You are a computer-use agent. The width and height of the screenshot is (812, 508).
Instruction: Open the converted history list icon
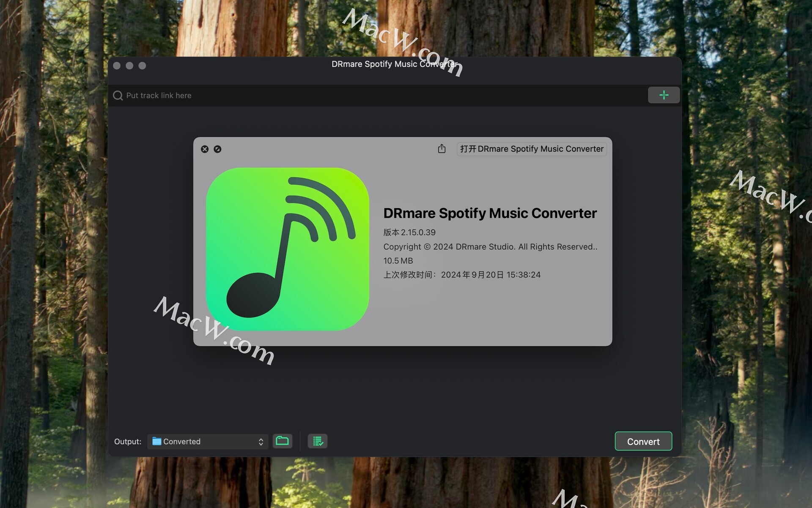(318, 441)
